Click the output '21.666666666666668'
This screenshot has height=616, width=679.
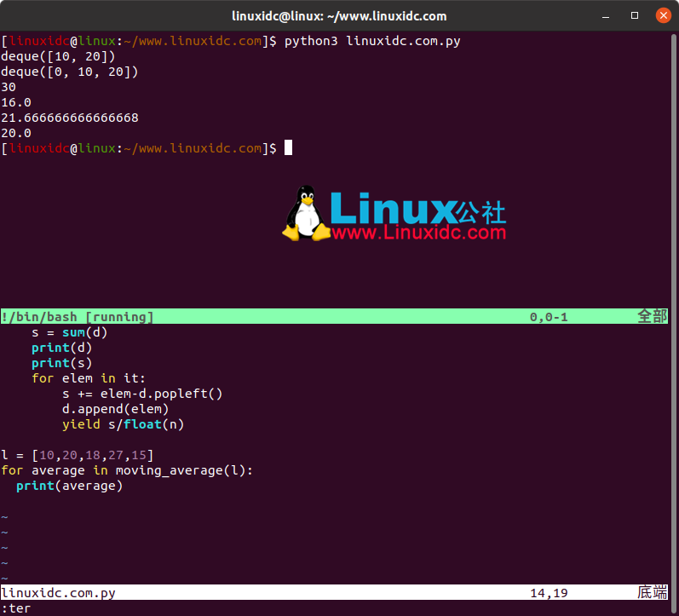tap(70, 118)
